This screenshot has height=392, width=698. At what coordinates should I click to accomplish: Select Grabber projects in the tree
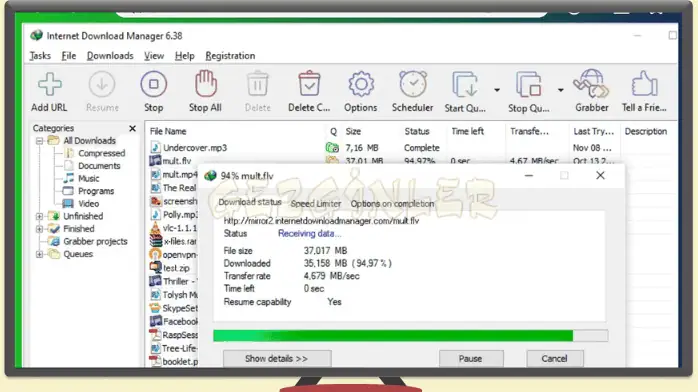(95, 242)
